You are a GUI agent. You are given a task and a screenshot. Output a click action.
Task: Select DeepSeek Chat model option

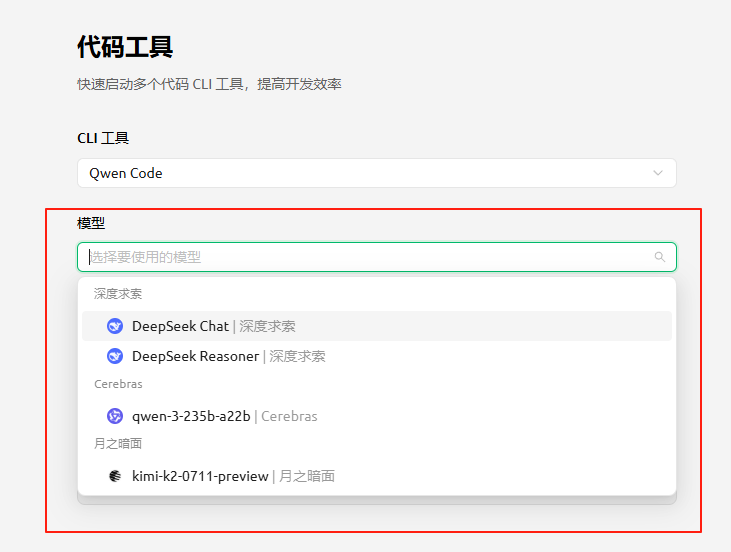(x=377, y=326)
